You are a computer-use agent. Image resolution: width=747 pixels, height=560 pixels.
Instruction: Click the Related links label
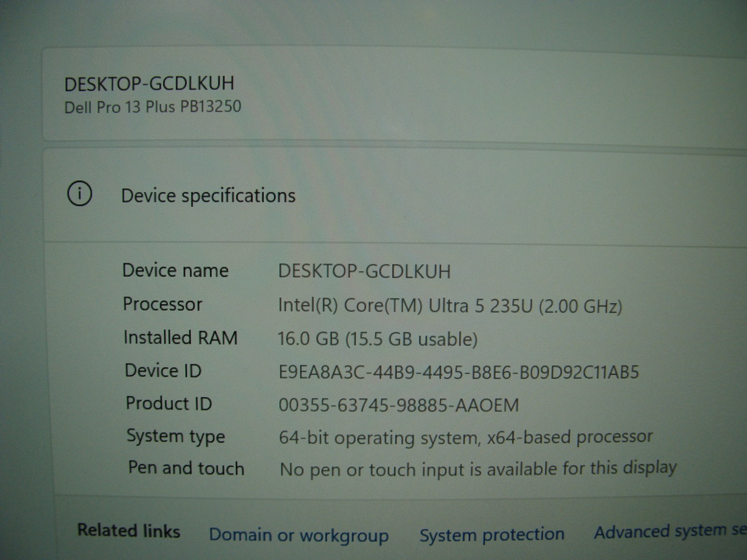click(x=129, y=531)
